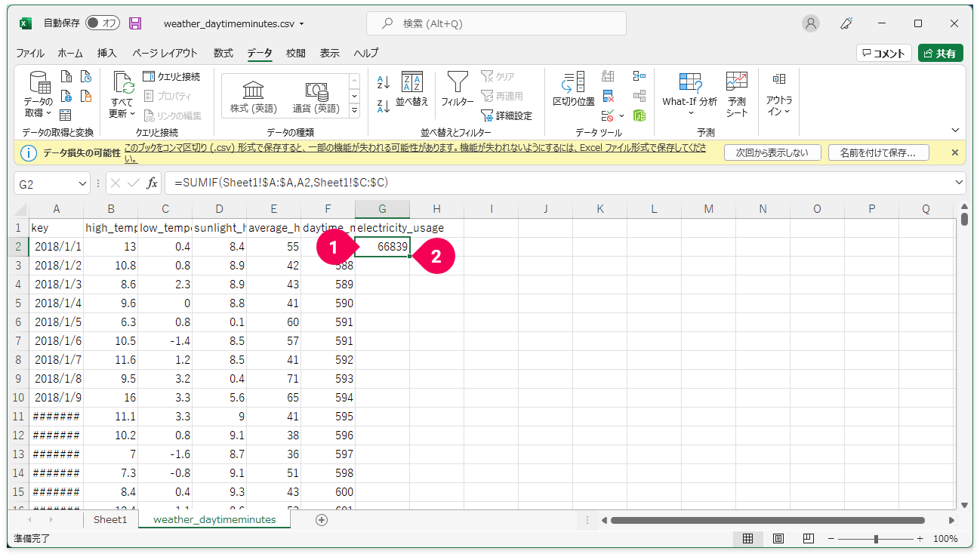Open the ファイル tab
The image size is (980, 557).
pyautogui.click(x=30, y=53)
